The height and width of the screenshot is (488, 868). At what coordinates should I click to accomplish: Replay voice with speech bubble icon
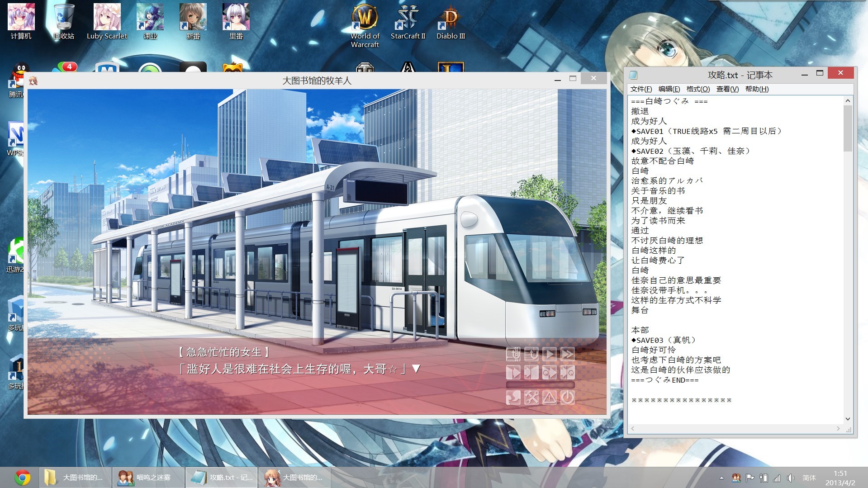(513, 398)
